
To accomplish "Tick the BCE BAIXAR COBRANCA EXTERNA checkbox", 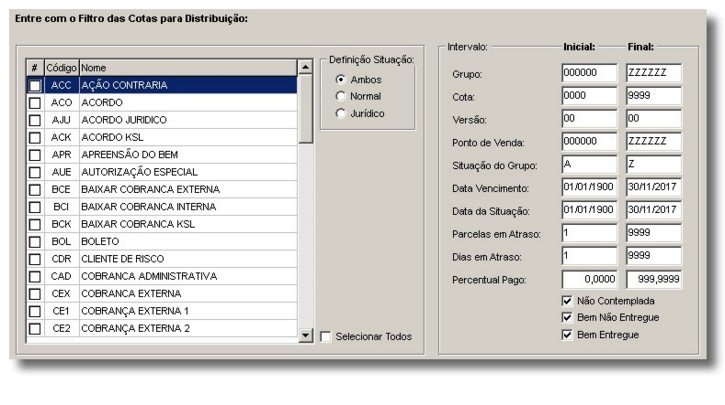I will [35, 190].
